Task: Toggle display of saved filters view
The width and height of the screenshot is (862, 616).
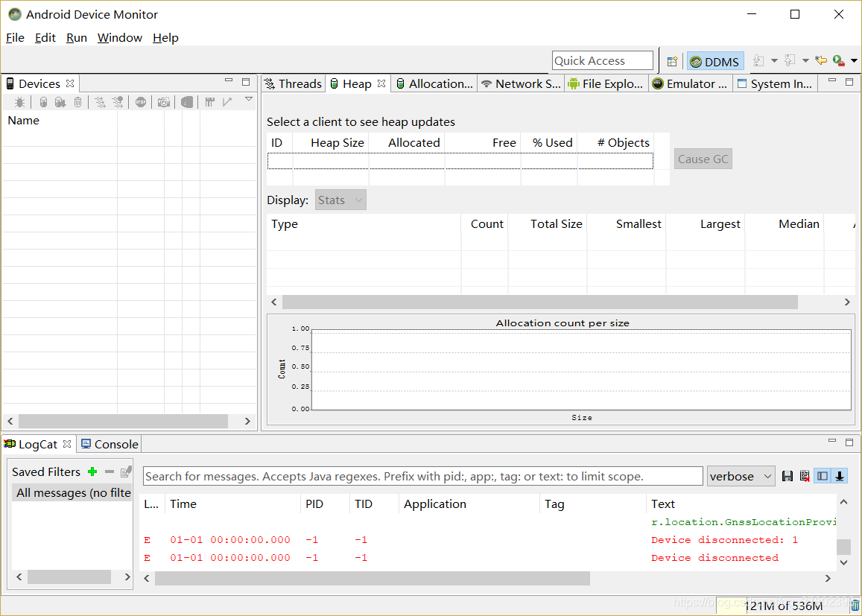Action: pyautogui.click(x=823, y=477)
